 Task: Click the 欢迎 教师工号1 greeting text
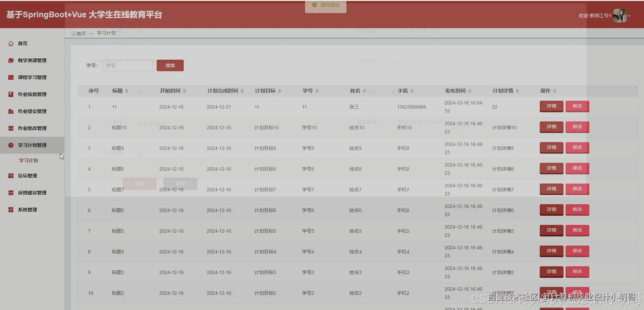(x=595, y=16)
